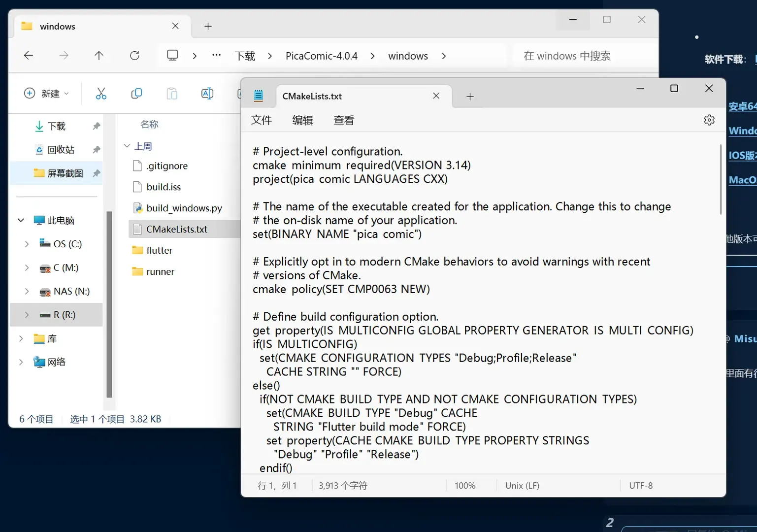Open Notepad settings gear

click(709, 120)
